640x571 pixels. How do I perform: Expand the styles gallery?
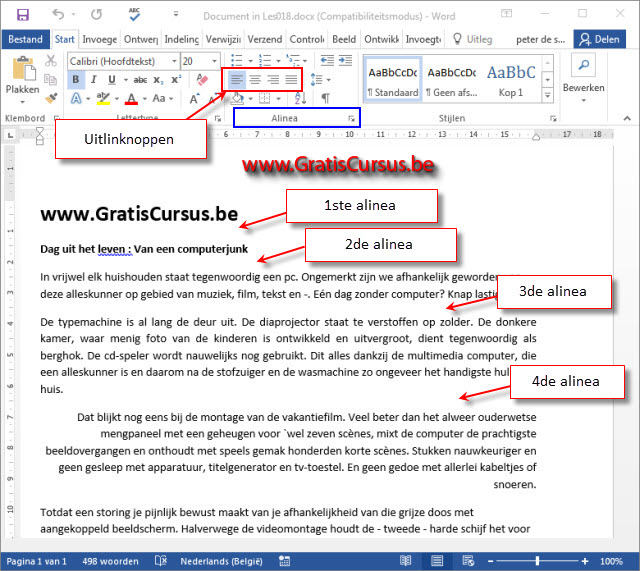[x=548, y=96]
